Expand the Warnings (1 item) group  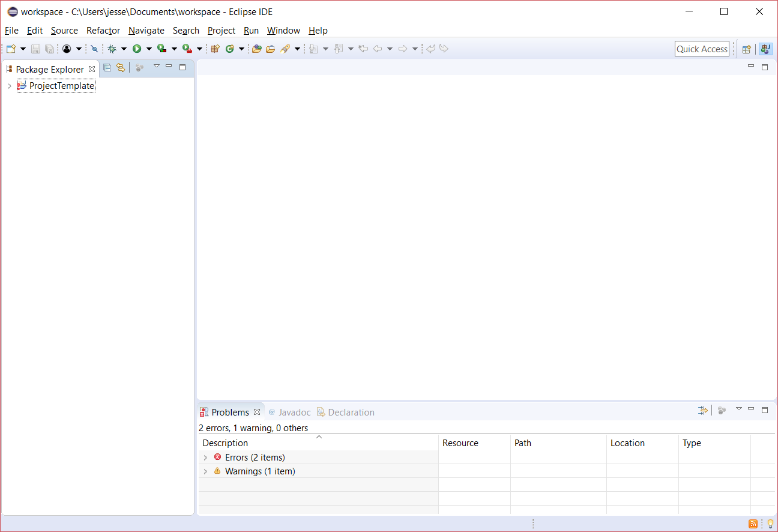pos(205,471)
